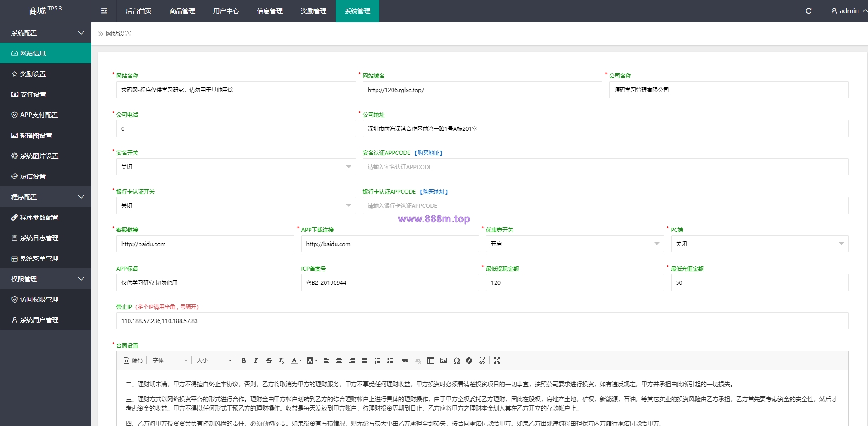Open the 用户中心 top menu
The width and height of the screenshot is (868, 426).
(x=226, y=11)
